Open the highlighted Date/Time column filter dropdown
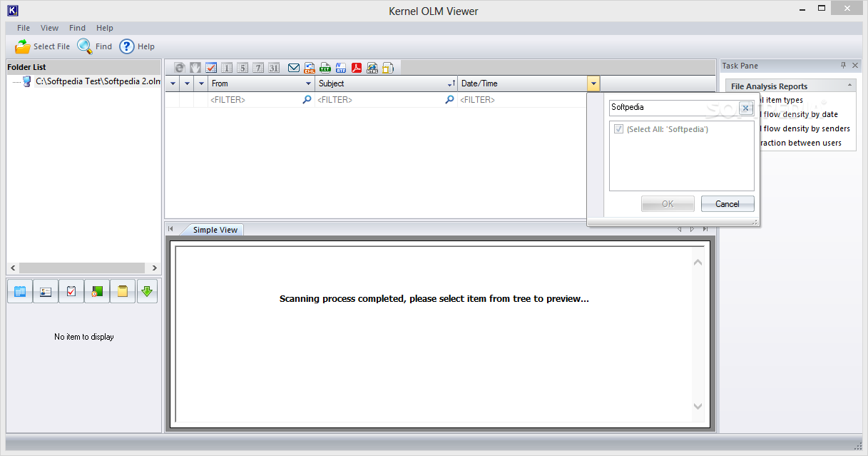 [594, 83]
